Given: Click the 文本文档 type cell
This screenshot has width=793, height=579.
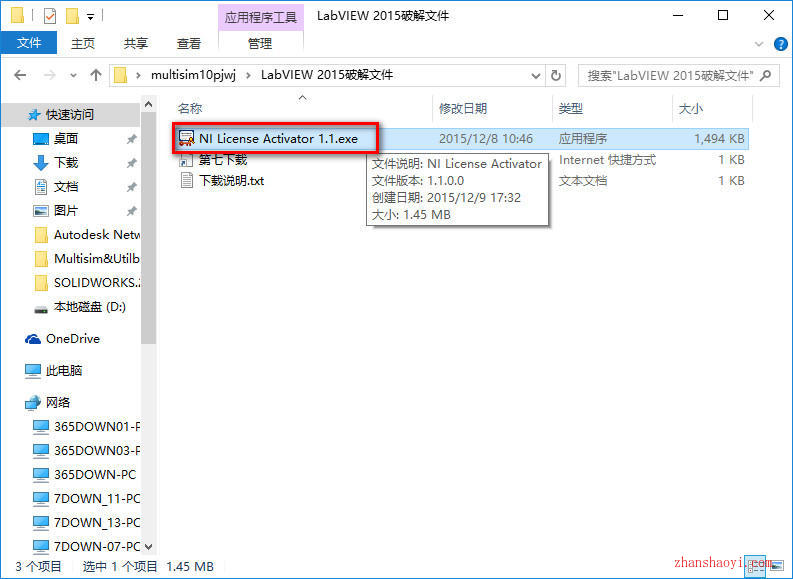Looking at the screenshot, I should tap(583, 181).
